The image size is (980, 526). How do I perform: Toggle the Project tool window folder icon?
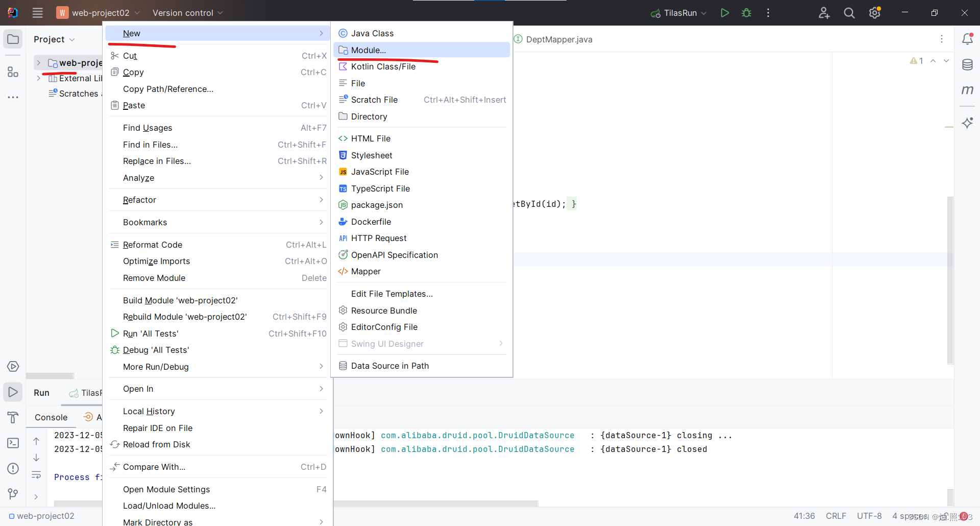(13, 39)
